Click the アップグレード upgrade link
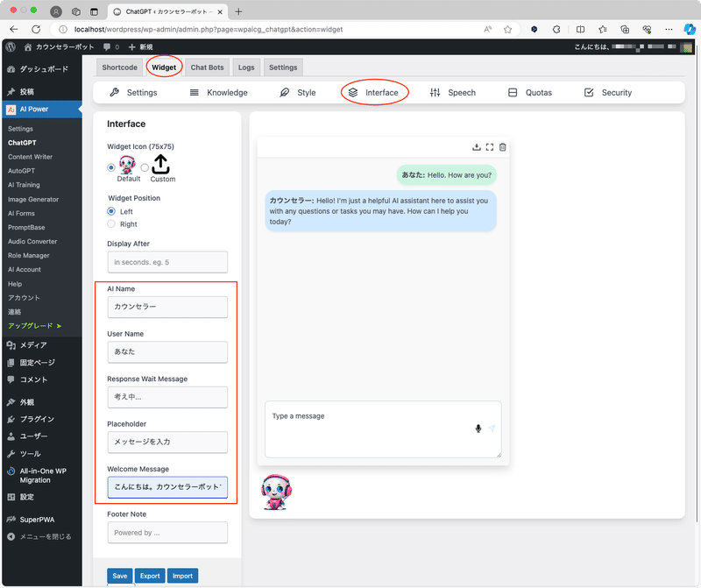This screenshot has width=701, height=588. 34,326
